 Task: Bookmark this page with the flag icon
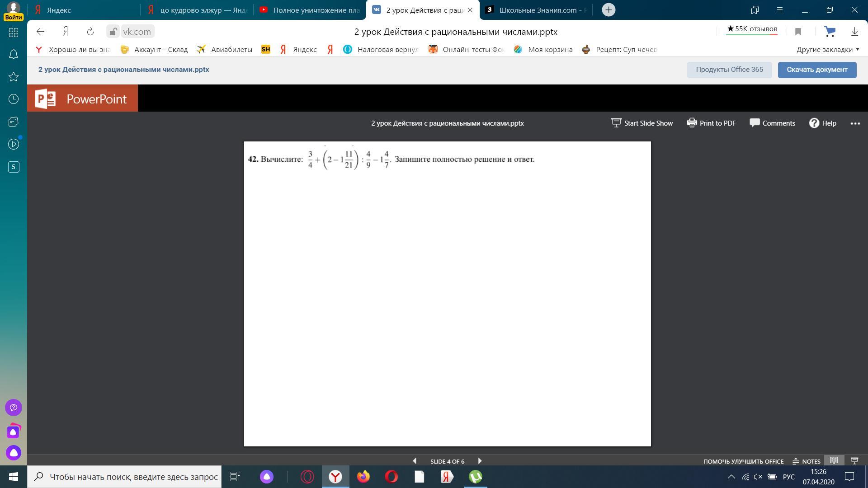tap(798, 32)
